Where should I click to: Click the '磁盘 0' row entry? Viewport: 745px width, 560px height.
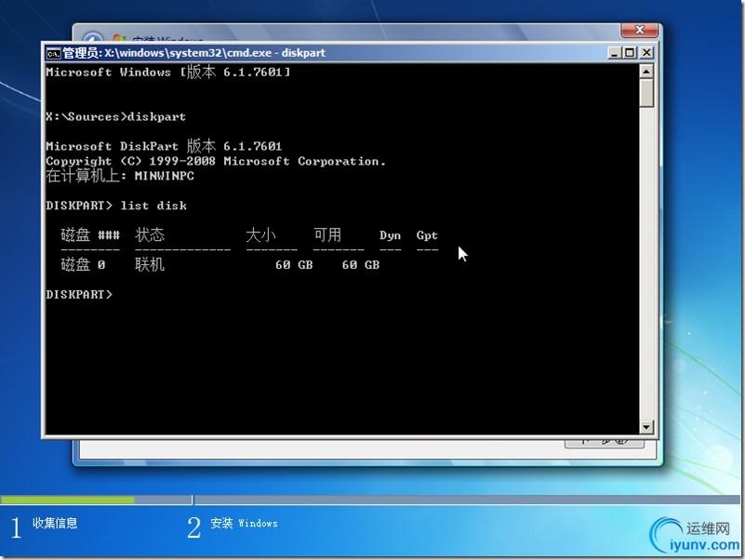[83, 264]
